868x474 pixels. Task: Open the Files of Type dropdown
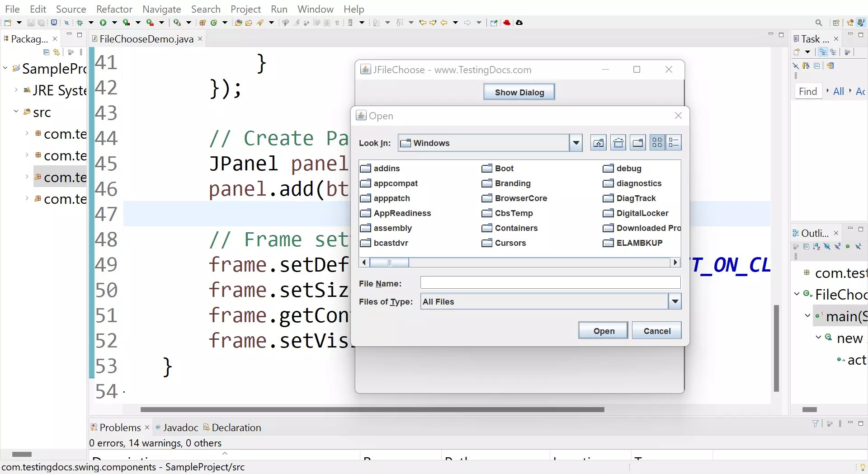[x=674, y=301]
